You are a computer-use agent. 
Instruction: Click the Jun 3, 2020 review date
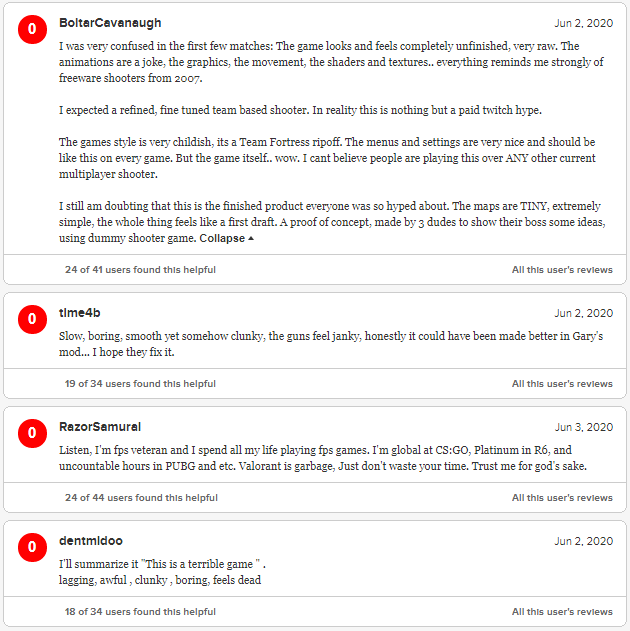pyautogui.click(x=583, y=427)
